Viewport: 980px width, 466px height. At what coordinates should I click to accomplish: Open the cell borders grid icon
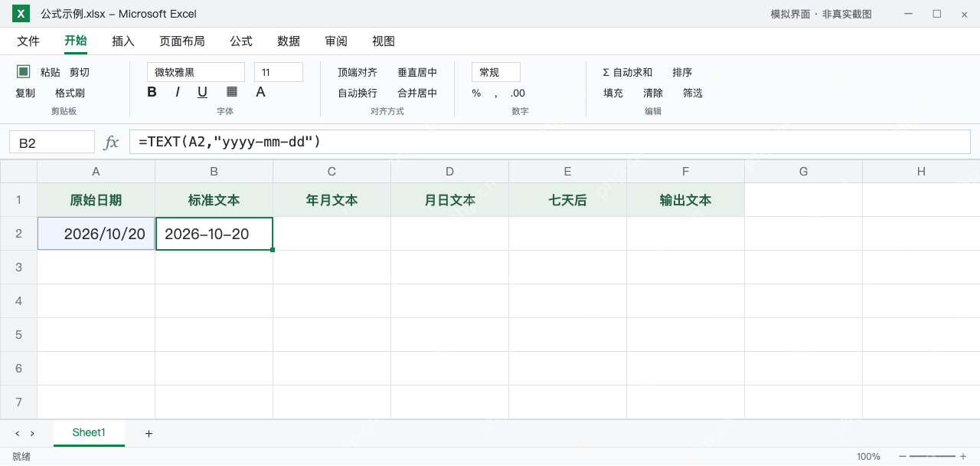[232, 92]
